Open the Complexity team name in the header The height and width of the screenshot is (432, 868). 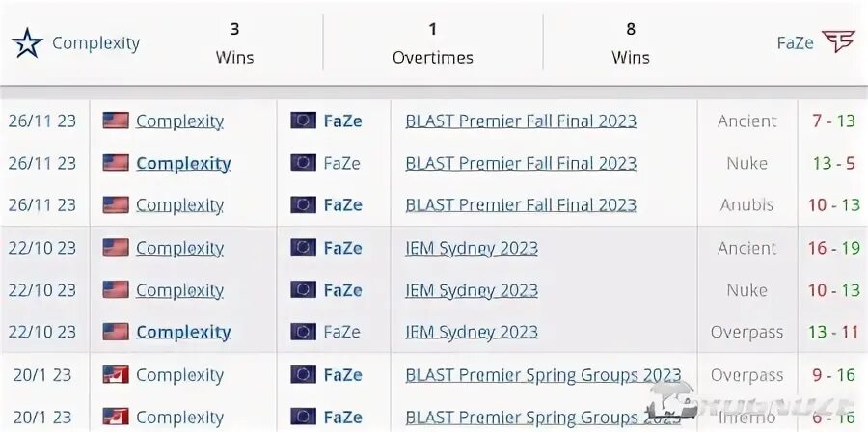[95, 43]
